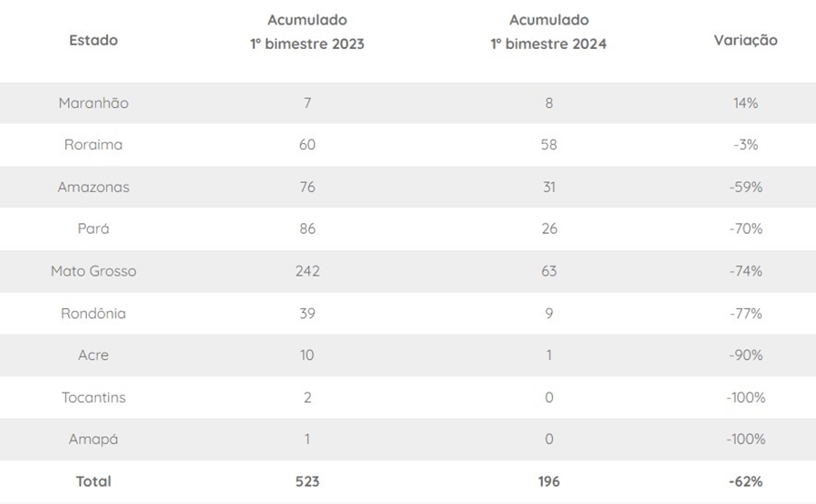The height and width of the screenshot is (504, 816).
Task: Select the total 2024 value 196
Action: pyautogui.click(x=549, y=481)
